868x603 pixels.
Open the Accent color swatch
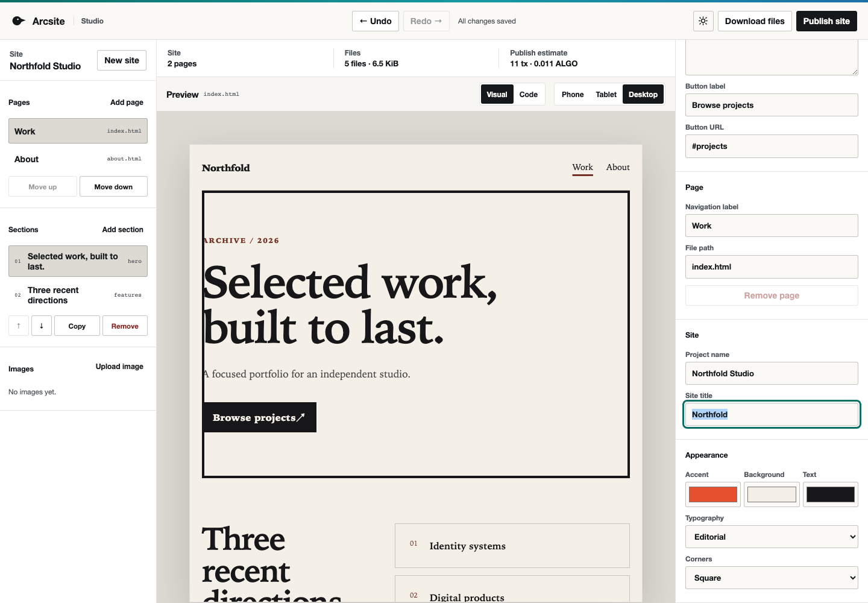click(713, 494)
